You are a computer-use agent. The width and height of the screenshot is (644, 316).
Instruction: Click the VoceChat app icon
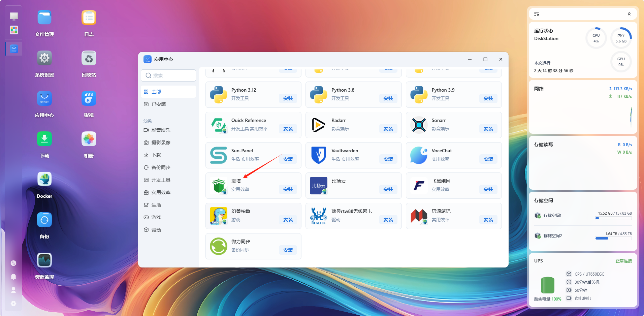(x=418, y=155)
